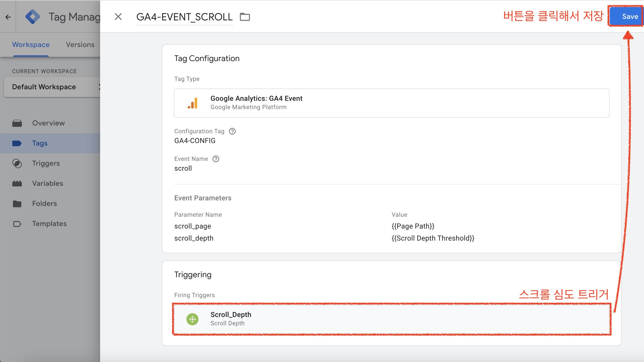This screenshot has height=362, width=644.
Task: Open the Triggers section
Action: [46, 163]
